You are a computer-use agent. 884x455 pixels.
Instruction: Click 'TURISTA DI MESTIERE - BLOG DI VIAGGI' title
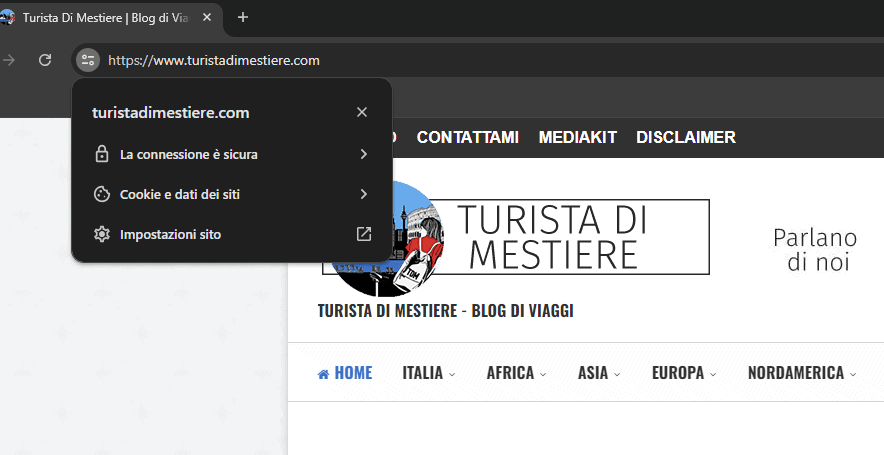tap(445, 311)
